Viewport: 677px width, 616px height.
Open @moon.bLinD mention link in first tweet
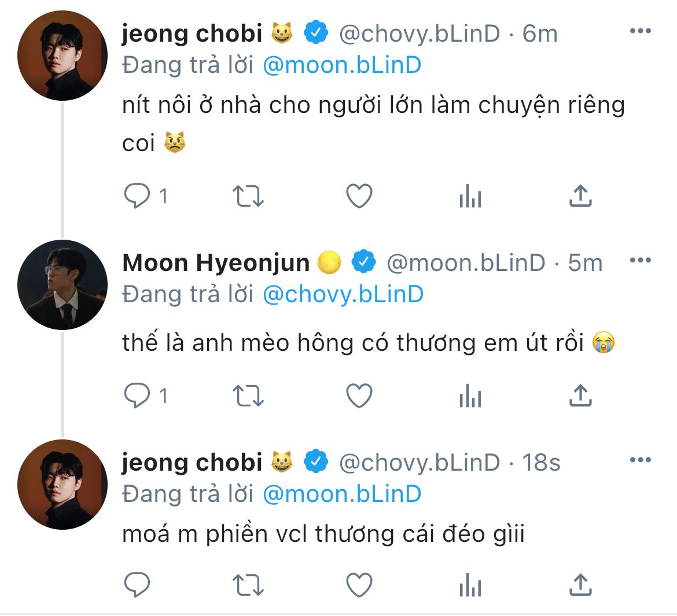click(342, 65)
